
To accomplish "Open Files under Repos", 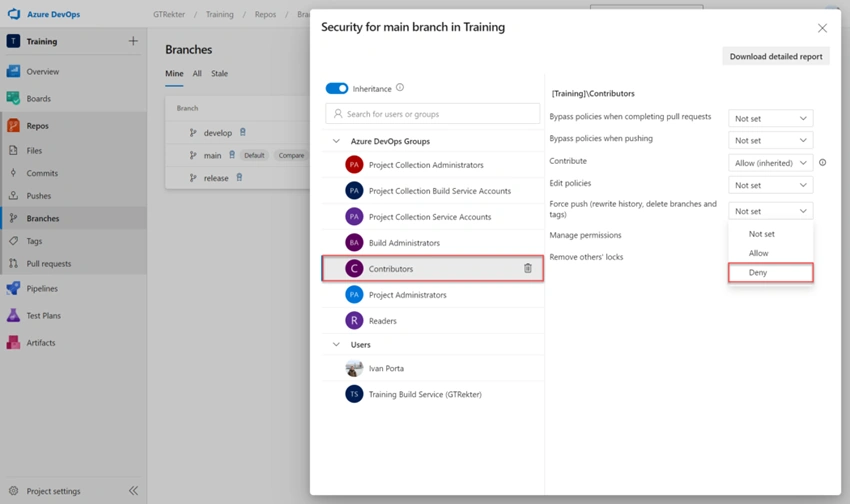I will [x=34, y=151].
